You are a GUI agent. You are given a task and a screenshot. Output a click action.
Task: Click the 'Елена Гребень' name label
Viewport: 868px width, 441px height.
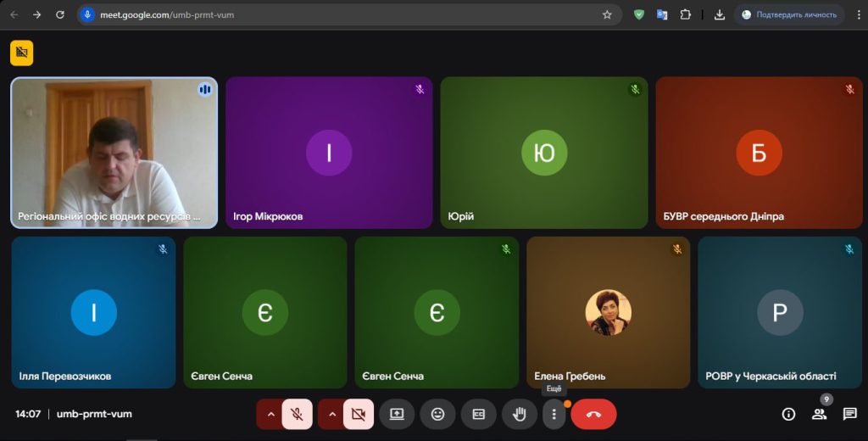pyautogui.click(x=570, y=377)
